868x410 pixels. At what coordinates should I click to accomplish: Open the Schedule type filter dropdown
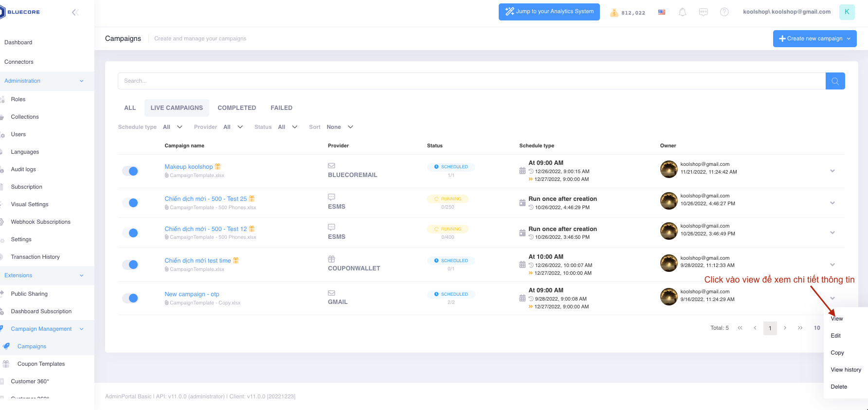click(x=173, y=127)
